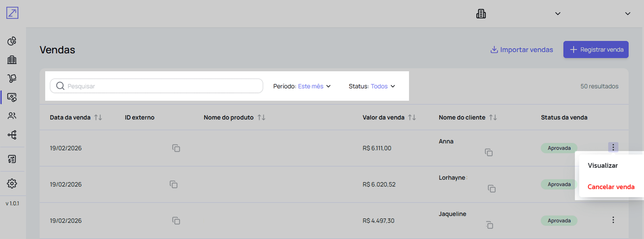Copy Lorhayne's customer info
This screenshot has width=644, height=239.
(492, 189)
